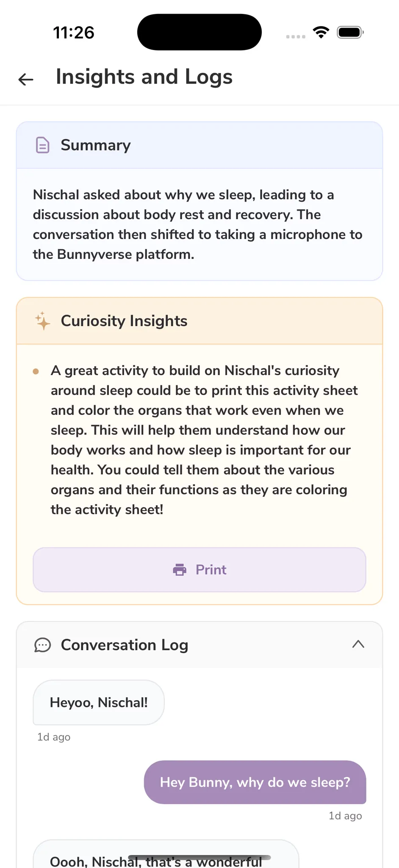
Task: Click the Conversation Log chat bubble icon
Action: click(42, 645)
